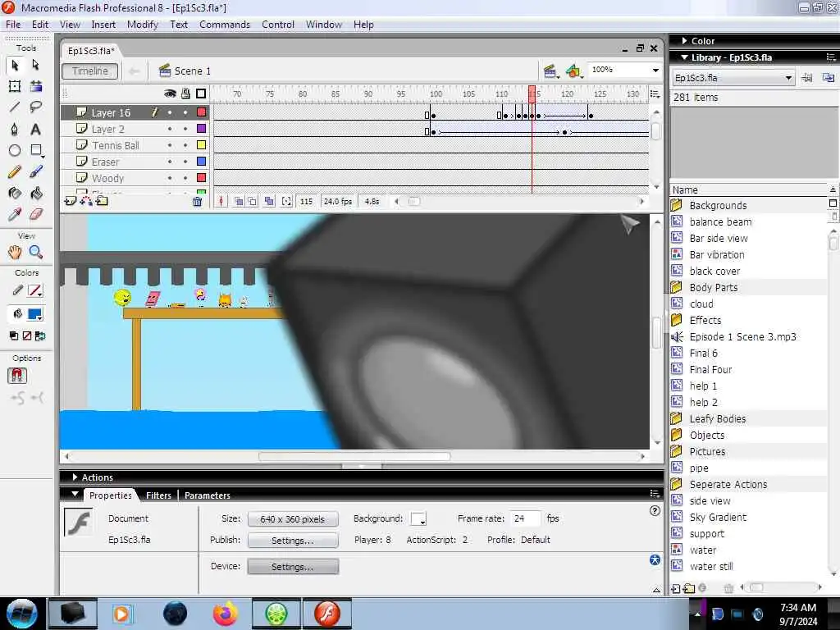Toggle lock dot for Eraser layer
840x630 pixels.
pyautogui.click(x=185, y=162)
